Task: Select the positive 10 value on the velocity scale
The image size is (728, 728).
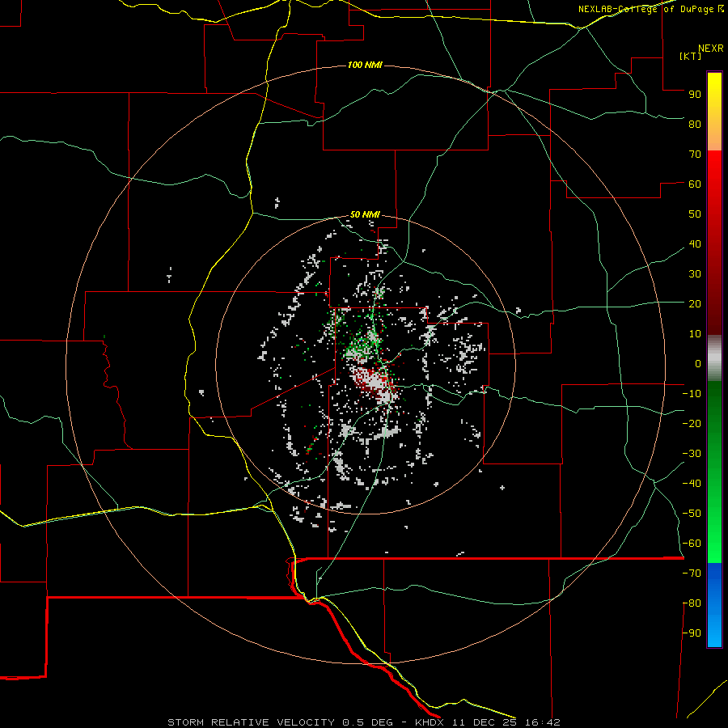Action: coord(695,334)
